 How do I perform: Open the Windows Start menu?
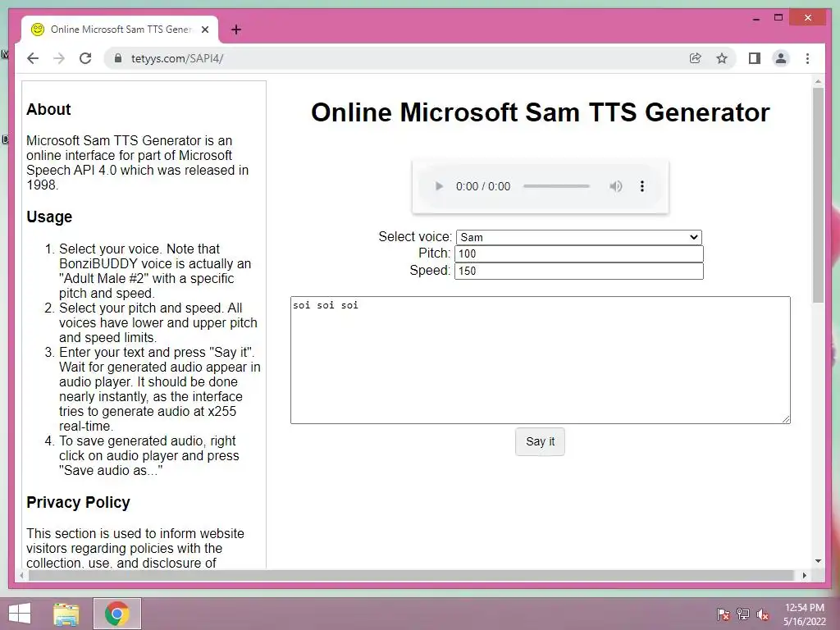tap(20, 614)
